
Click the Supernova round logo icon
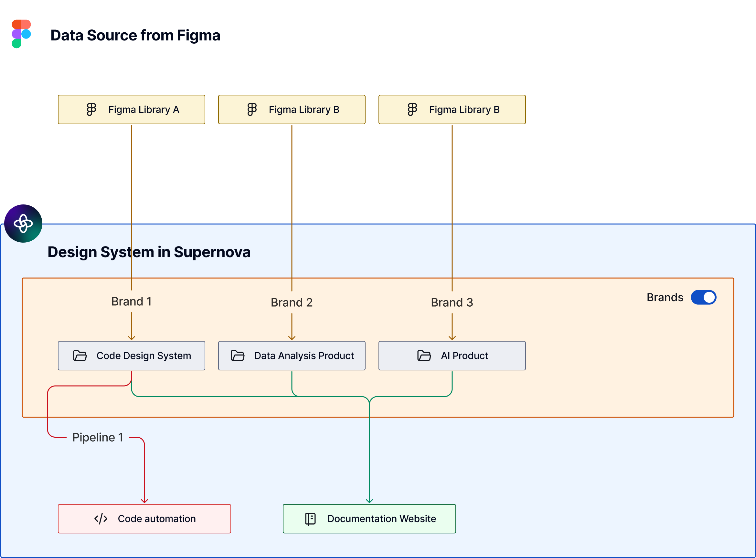click(23, 223)
